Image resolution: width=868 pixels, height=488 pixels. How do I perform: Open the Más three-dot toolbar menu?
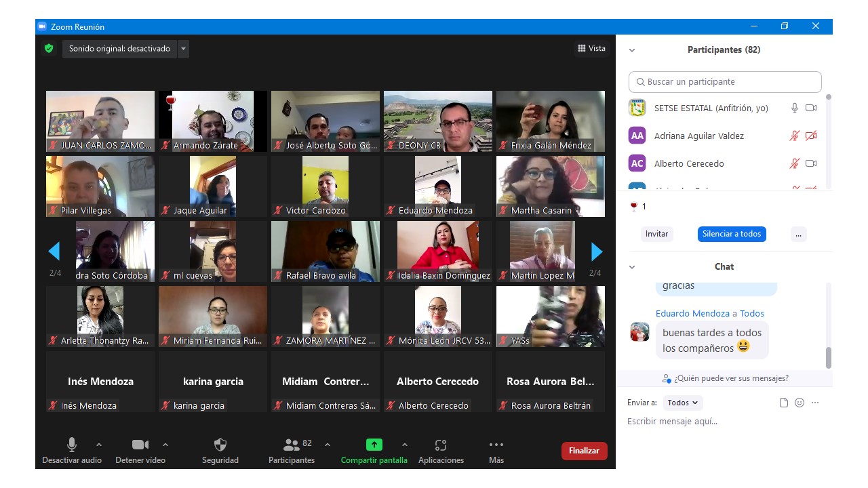(x=496, y=451)
